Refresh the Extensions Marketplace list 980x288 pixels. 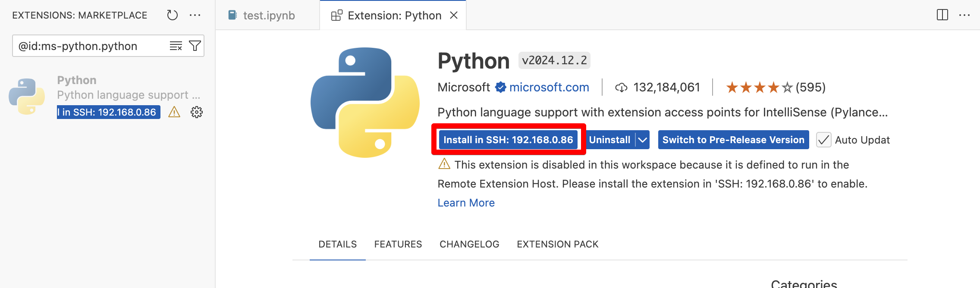click(x=172, y=15)
